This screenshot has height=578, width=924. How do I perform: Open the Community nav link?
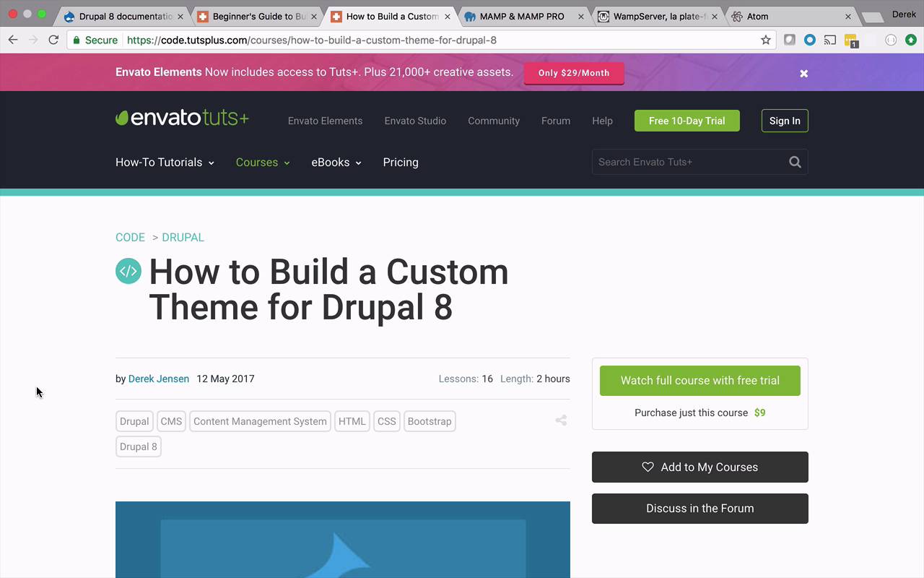[x=494, y=121]
